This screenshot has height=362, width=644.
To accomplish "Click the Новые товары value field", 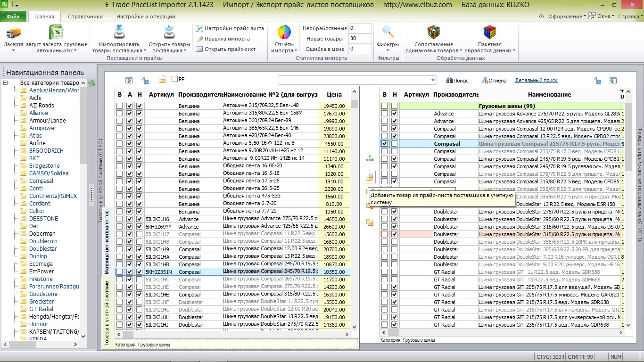I will 361,39.
